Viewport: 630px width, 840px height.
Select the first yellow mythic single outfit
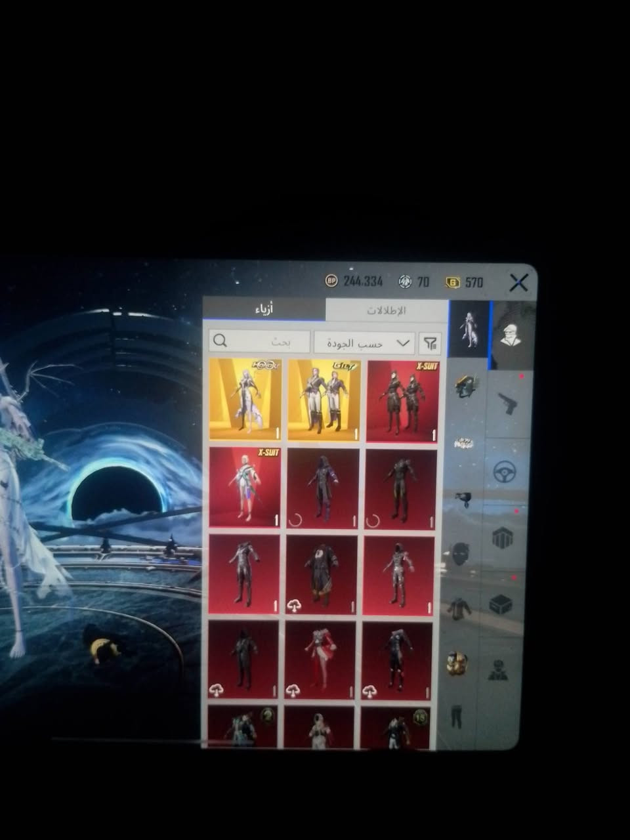point(246,399)
